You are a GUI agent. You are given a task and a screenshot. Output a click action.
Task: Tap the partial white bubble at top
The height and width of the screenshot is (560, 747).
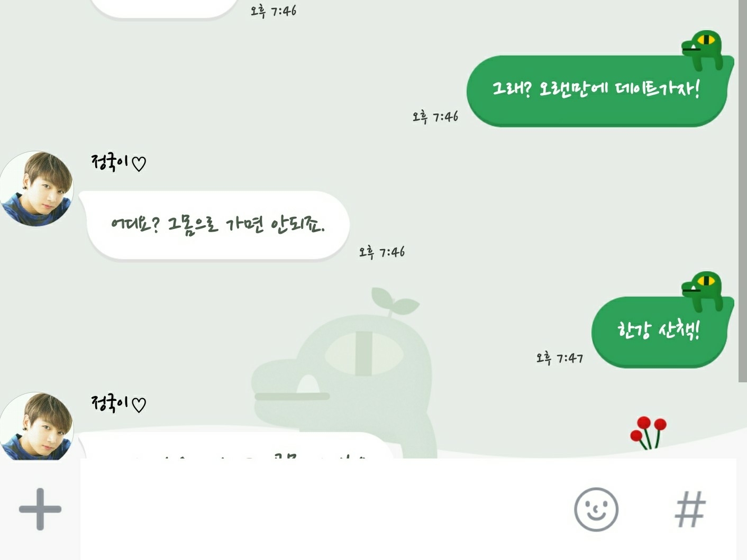pyautogui.click(x=165, y=9)
